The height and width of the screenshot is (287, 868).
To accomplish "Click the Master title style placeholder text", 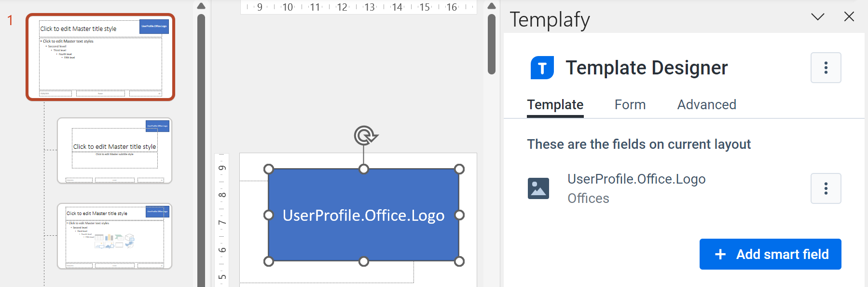I will pos(79,29).
